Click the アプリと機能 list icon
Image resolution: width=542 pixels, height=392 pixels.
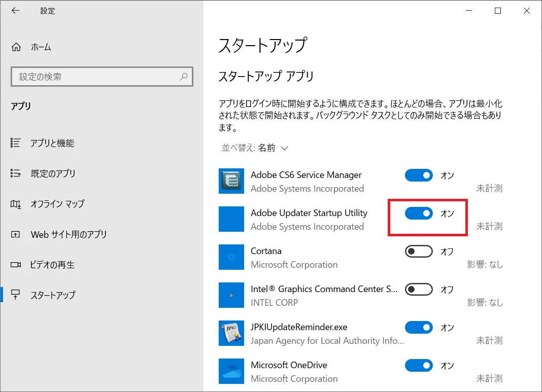[x=16, y=142]
